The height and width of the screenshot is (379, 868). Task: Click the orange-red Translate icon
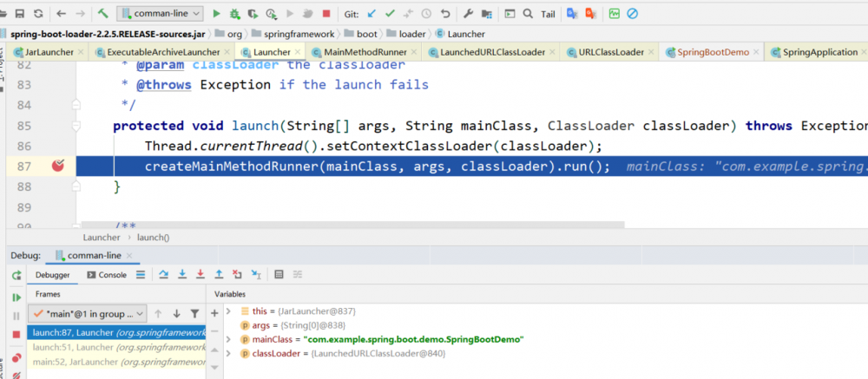(x=590, y=13)
